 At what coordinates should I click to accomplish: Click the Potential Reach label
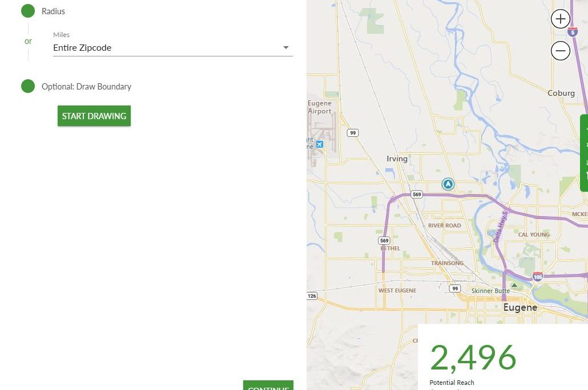(452, 383)
